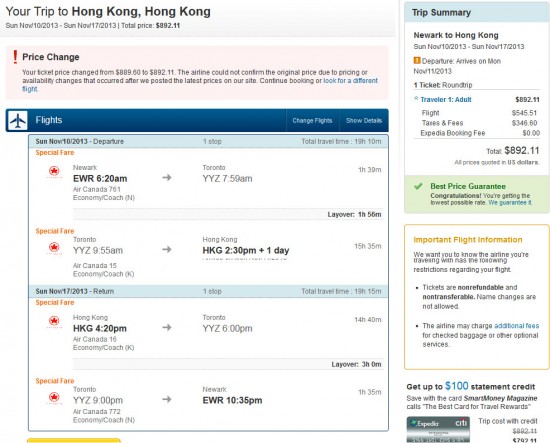The height and width of the screenshot is (443, 550).
Task: Click Air Canada logo for flight 16
Action: [54, 321]
